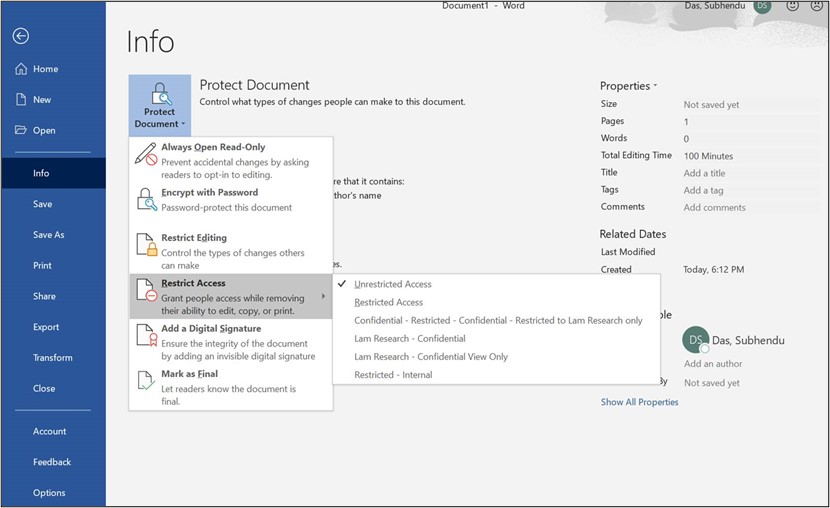
Task: Click the Protect Document lock icon
Action: click(x=160, y=94)
